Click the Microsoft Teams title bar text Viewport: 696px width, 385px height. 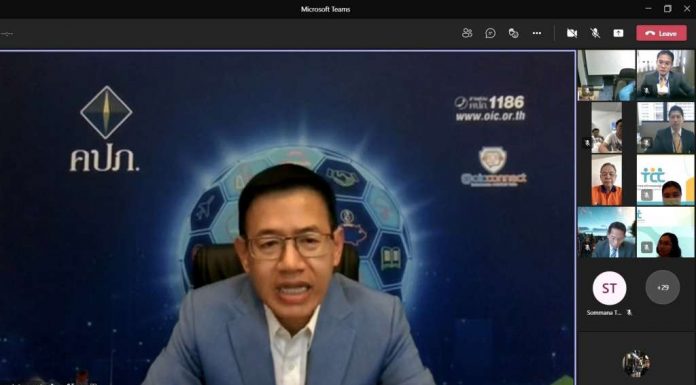(325, 9)
